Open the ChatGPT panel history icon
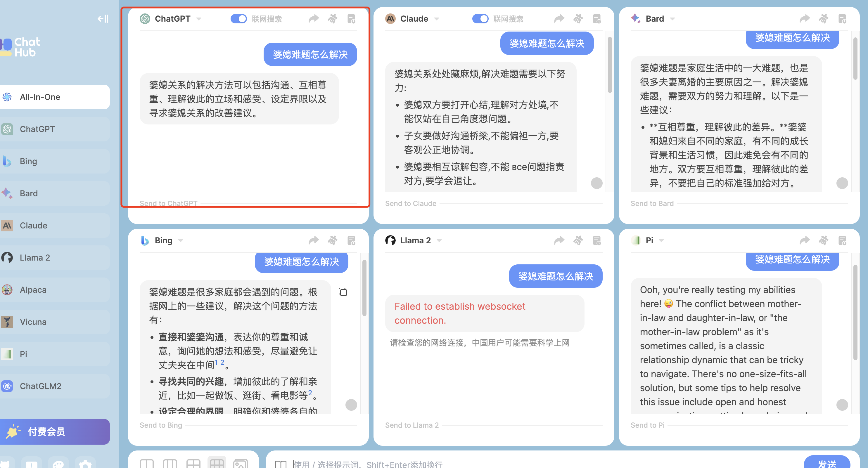 click(x=352, y=18)
